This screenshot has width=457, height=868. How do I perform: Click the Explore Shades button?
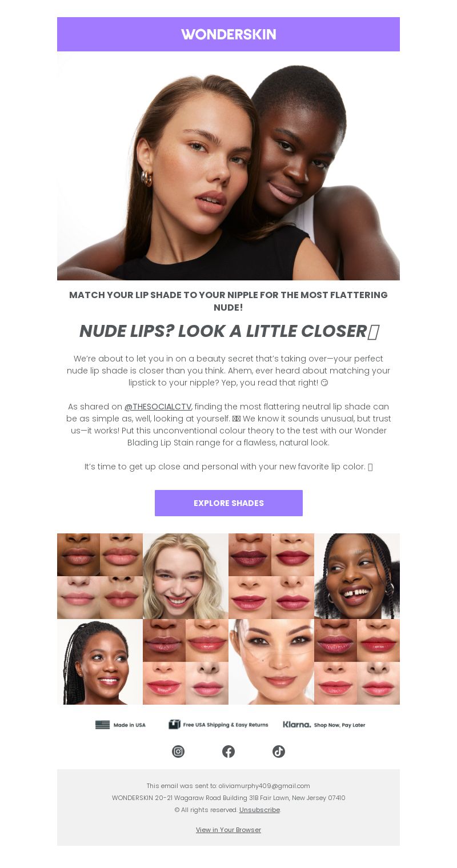228,503
